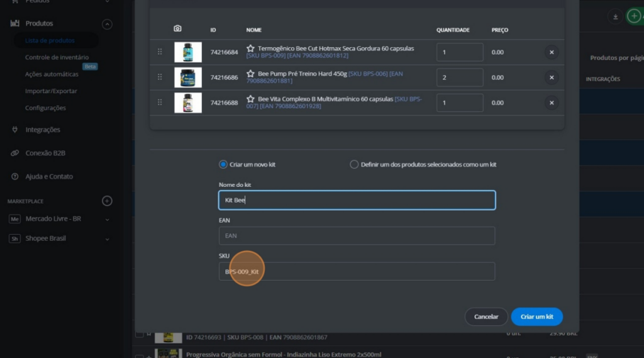Cancel kit creation
The height and width of the screenshot is (358, 644).
[x=486, y=316]
